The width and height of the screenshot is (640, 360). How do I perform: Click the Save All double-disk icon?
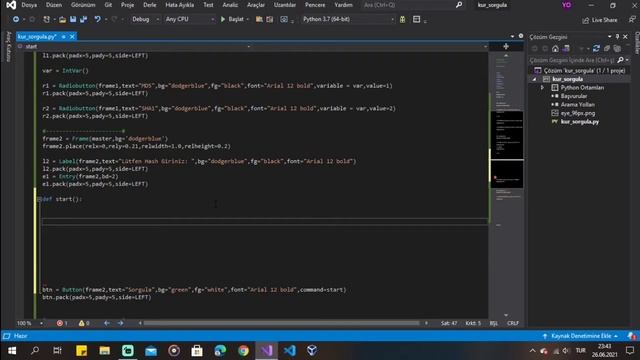(84, 19)
